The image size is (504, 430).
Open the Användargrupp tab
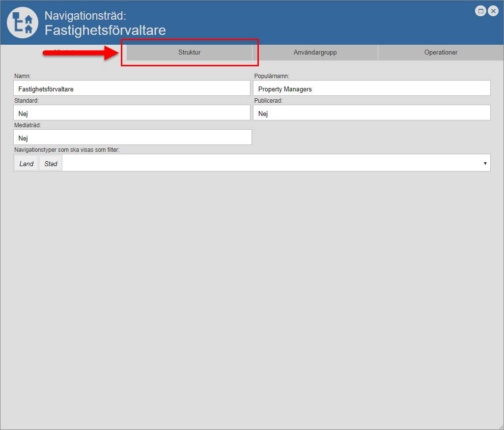pos(315,53)
